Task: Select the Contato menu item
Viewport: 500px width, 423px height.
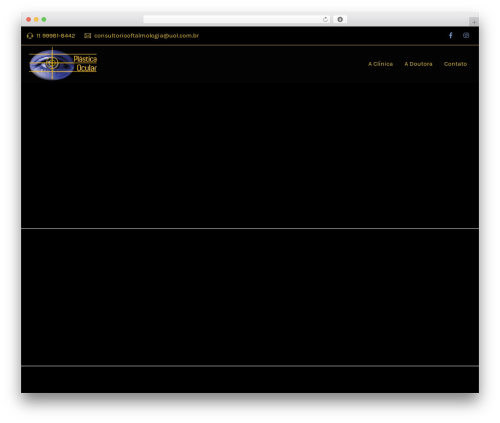Action: 455,64
